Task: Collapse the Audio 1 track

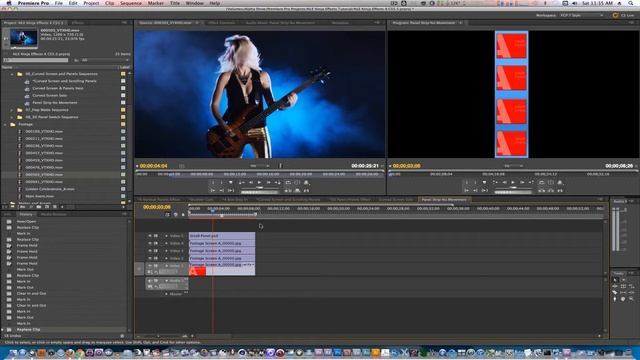Action: coord(166,281)
